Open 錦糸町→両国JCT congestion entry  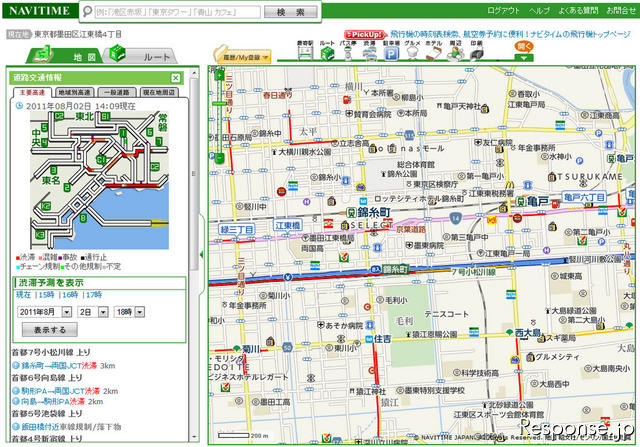tap(59, 365)
